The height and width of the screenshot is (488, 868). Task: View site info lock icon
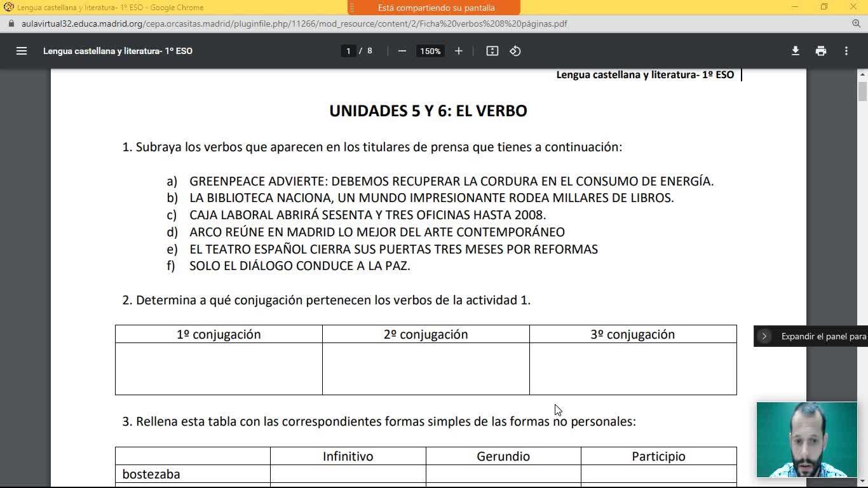click(x=11, y=24)
